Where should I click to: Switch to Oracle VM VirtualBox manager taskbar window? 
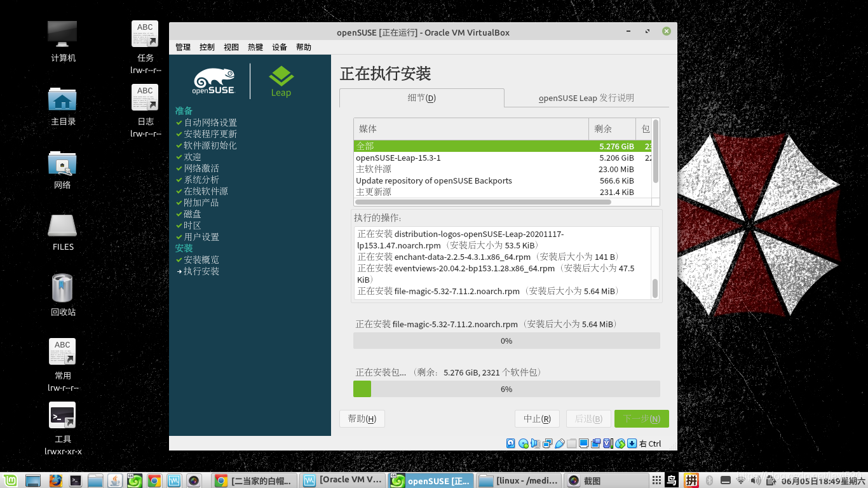coord(343,480)
